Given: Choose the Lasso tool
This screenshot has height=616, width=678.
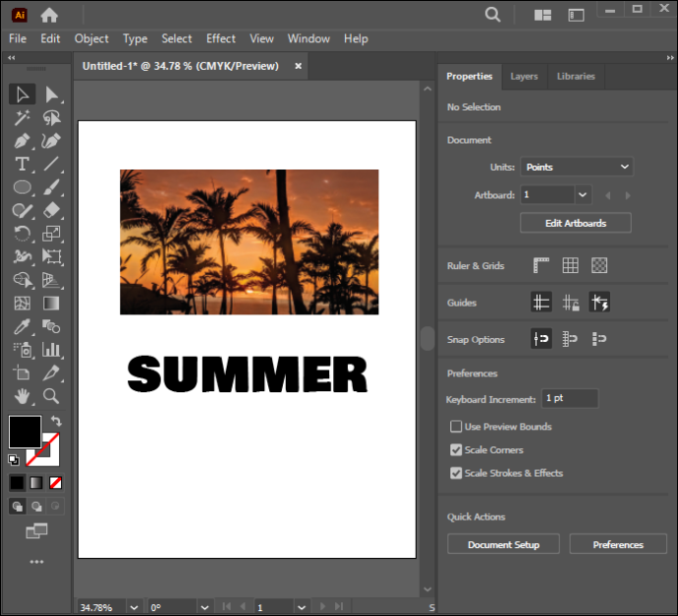Looking at the screenshot, I should 51,118.
